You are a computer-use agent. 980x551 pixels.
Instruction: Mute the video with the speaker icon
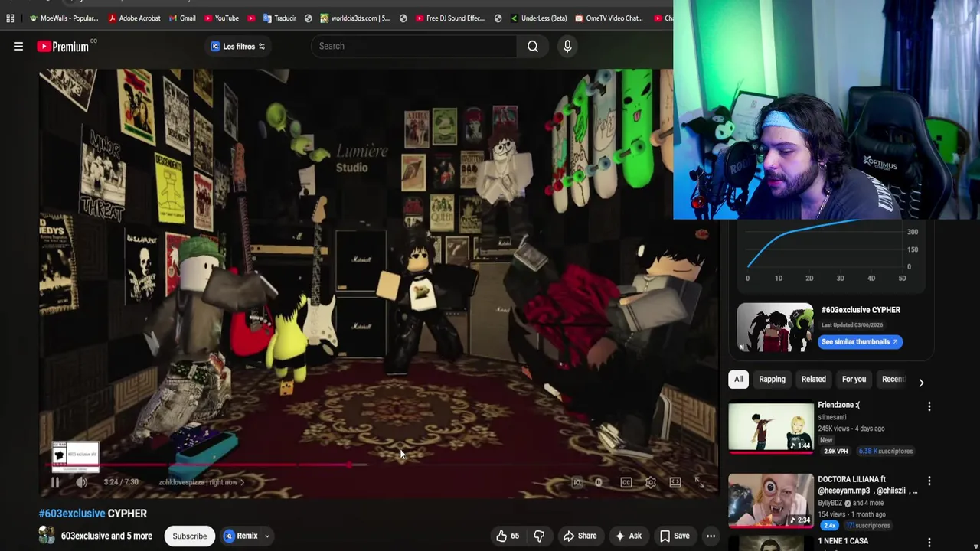[82, 482]
